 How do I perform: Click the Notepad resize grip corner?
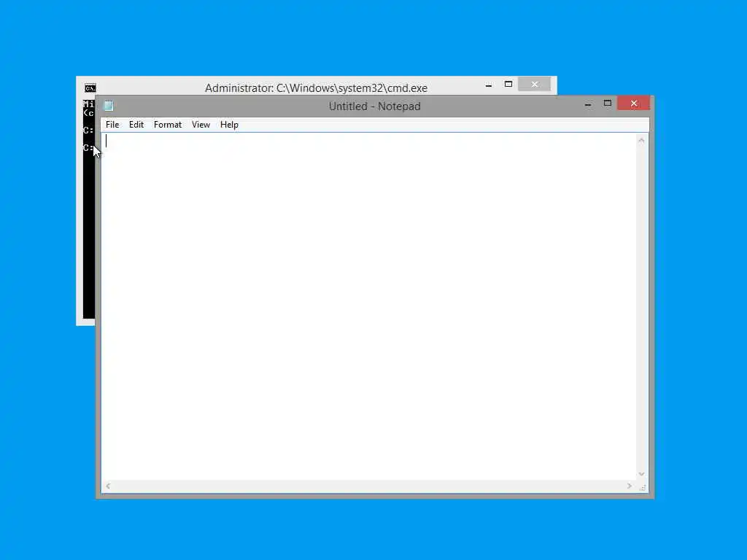coord(642,486)
